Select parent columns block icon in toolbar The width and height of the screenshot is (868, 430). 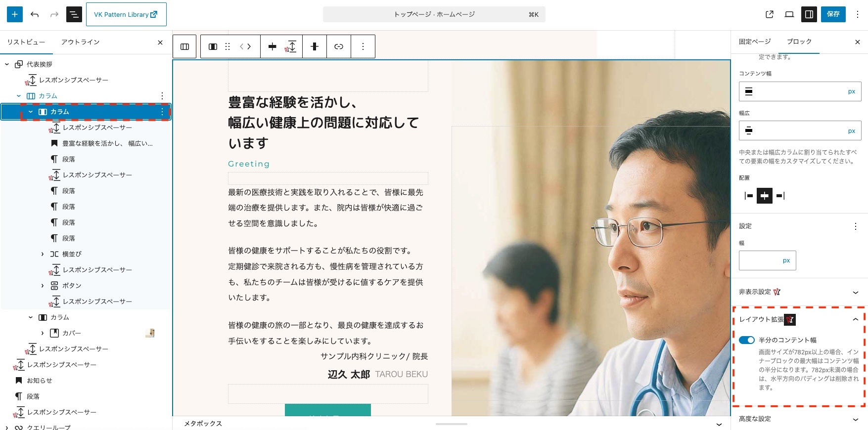pyautogui.click(x=184, y=46)
